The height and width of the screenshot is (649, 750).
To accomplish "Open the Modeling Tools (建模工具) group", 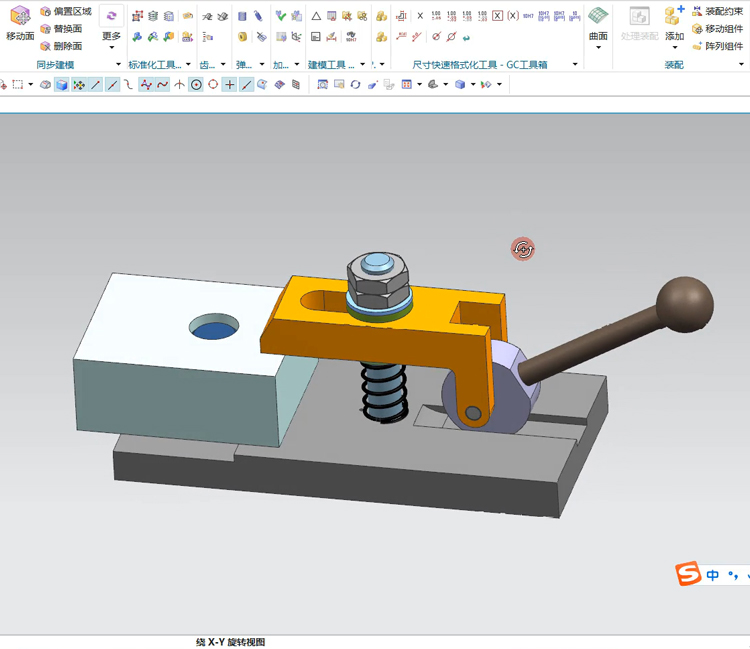I will [x=331, y=65].
